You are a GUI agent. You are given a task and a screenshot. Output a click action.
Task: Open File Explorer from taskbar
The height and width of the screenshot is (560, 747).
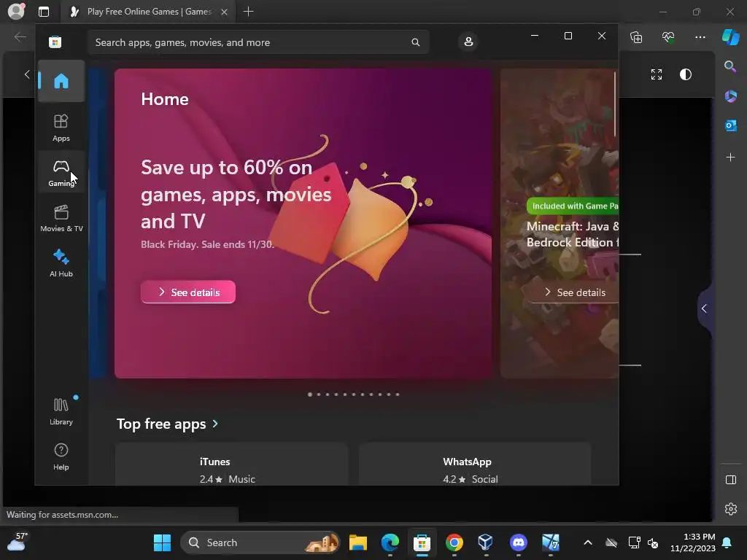tap(357, 542)
